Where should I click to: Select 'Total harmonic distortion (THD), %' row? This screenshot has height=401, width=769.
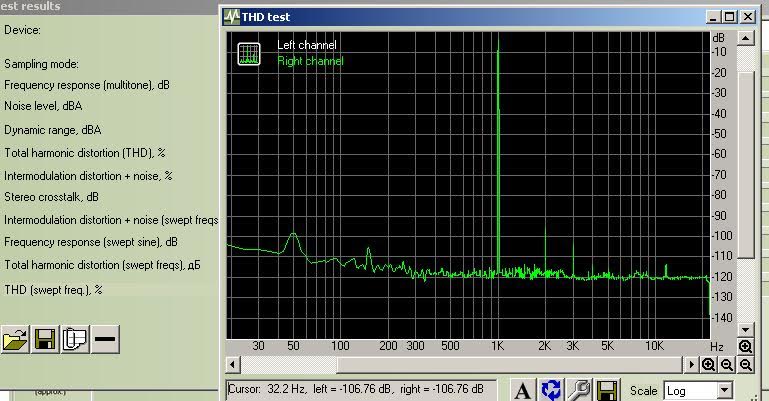click(x=85, y=153)
